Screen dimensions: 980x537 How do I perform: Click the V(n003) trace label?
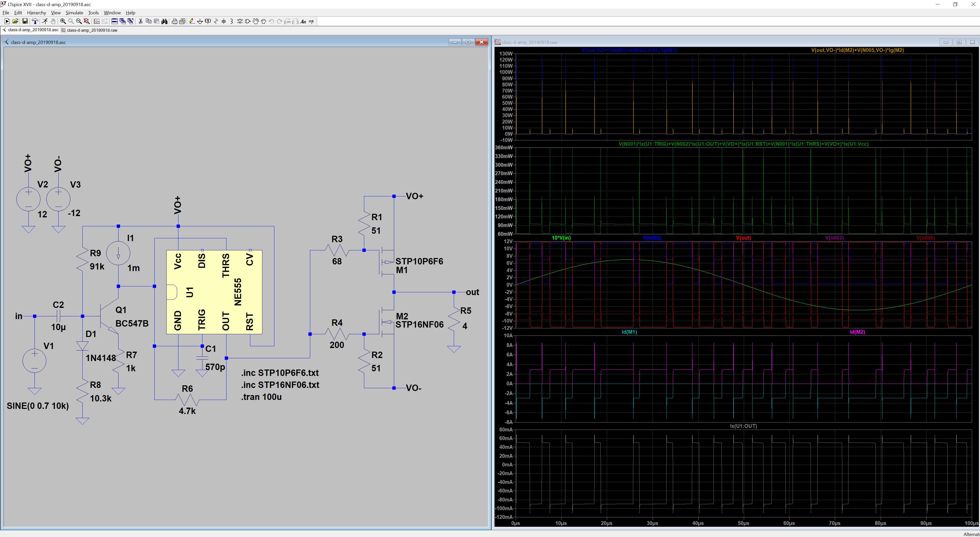click(834, 238)
